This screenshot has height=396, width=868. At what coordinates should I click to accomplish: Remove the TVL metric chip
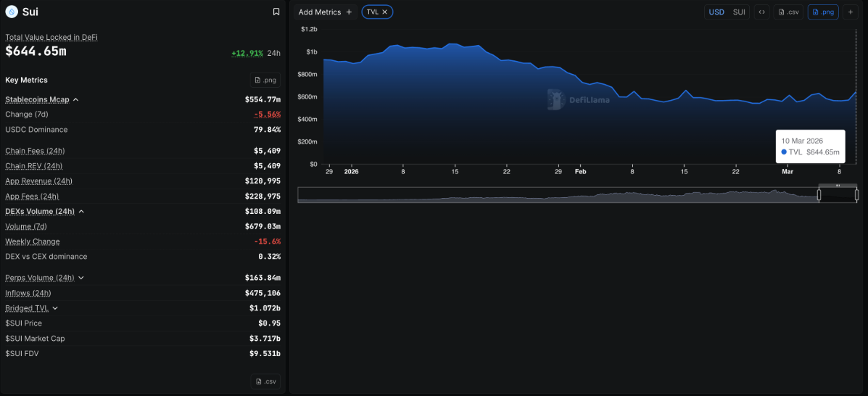385,12
